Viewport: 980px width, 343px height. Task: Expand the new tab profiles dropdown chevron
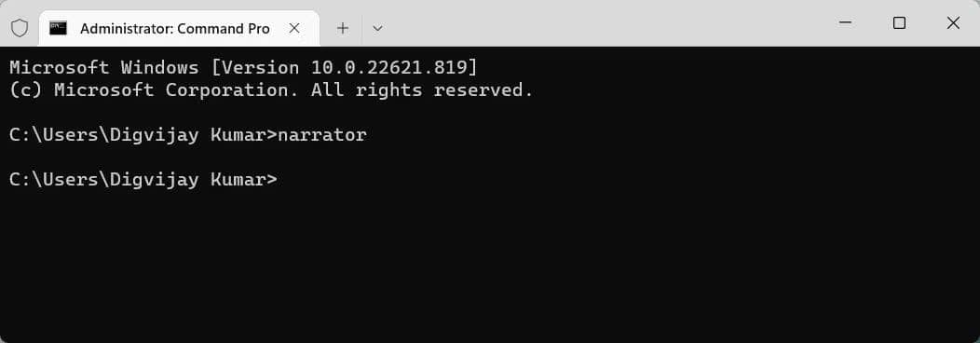pyautogui.click(x=377, y=28)
